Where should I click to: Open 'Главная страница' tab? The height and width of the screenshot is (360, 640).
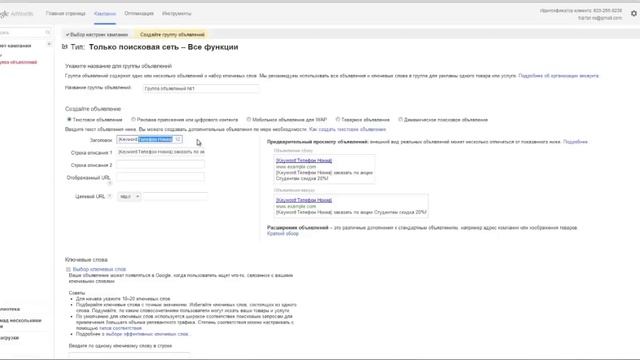pos(65,13)
